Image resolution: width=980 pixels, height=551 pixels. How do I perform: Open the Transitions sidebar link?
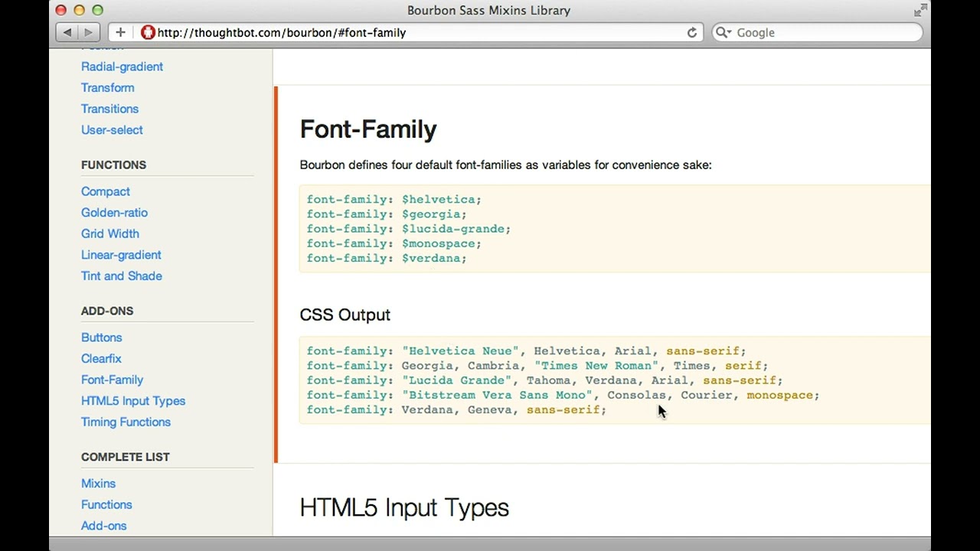point(109,109)
